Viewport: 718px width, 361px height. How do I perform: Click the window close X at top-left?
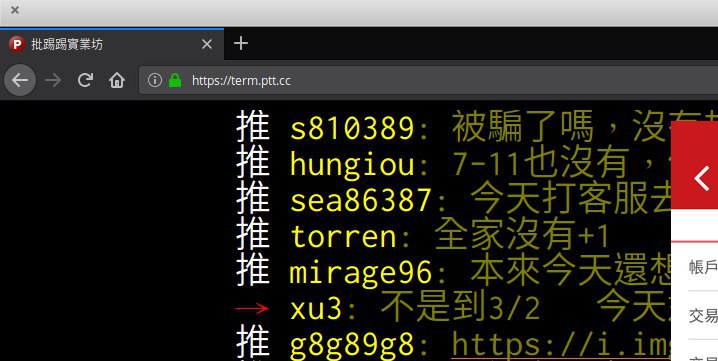pos(15,10)
